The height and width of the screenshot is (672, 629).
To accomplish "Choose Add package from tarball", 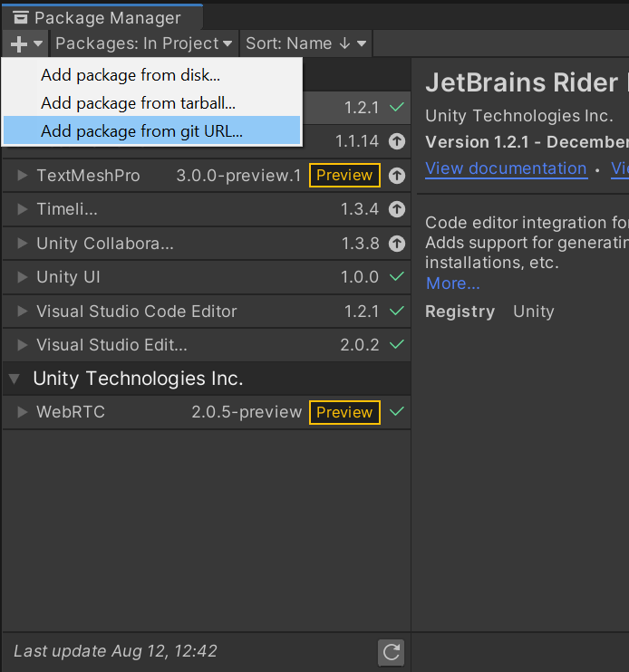I will point(151,103).
